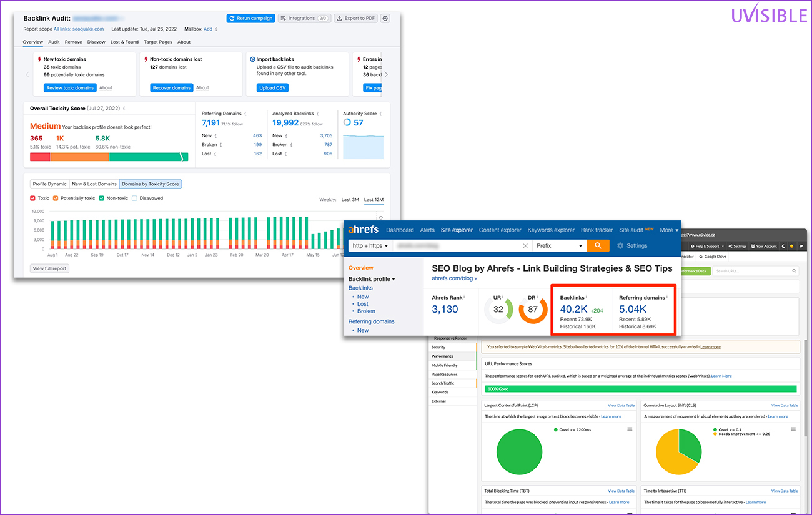The image size is (812, 515).
Task: Click the Sitebulb dark mode moon icon
Action: click(783, 246)
